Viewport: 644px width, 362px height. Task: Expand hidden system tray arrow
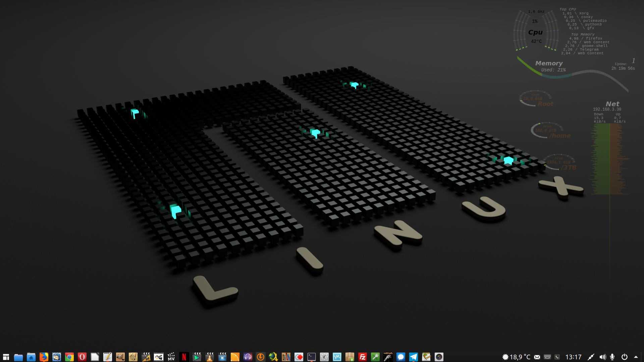tap(636, 357)
